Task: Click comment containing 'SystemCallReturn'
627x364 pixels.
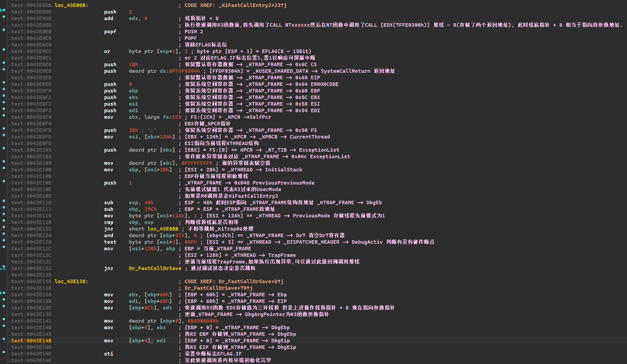Action: click(302, 71)
